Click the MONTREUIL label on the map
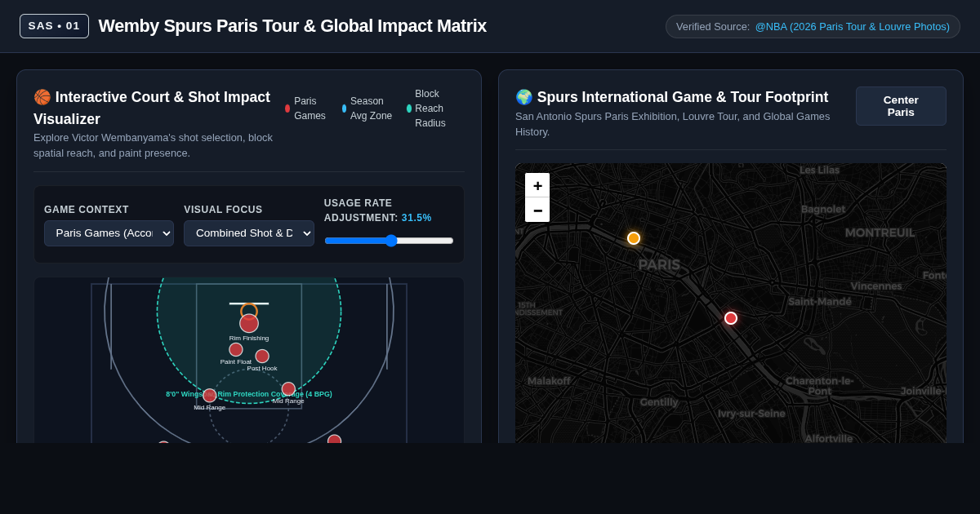The width and height of the screenshot is (980, 514). [x=880, y=233]
